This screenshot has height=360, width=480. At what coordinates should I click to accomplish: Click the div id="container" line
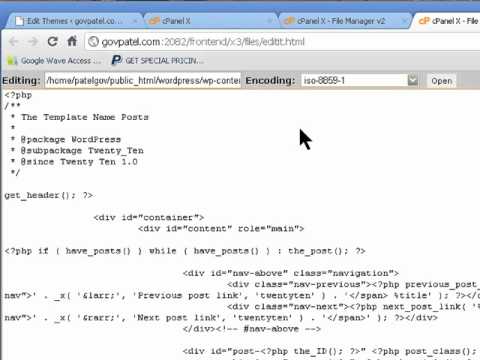tap(149, 217)
